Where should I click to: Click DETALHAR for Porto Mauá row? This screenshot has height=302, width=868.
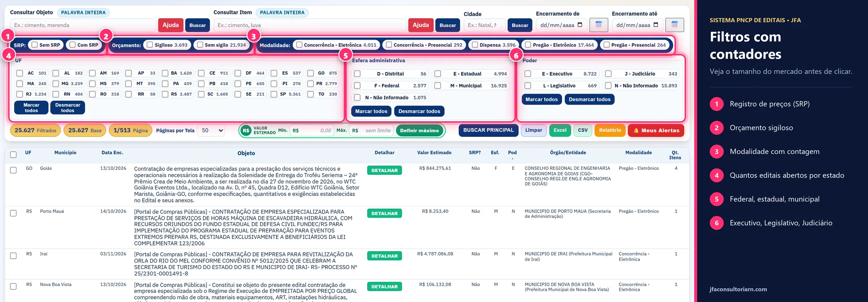pos(385,213)
